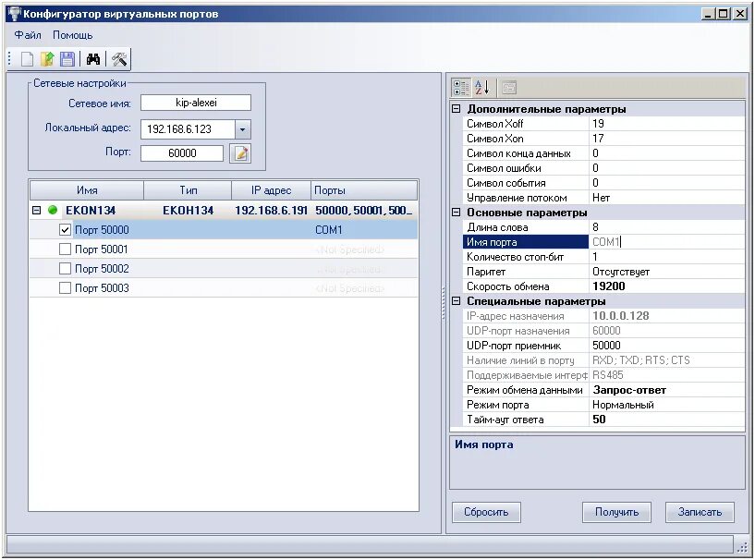This screenshot has height=560, width=755.
Task: Click the Порт 60000 input field
Action: point(182,153)
